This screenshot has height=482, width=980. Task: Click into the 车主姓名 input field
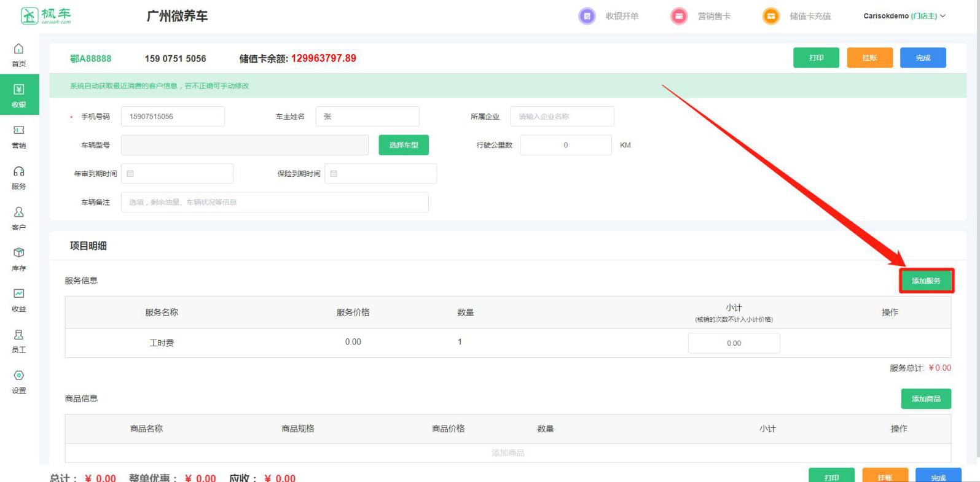(367, 117)
